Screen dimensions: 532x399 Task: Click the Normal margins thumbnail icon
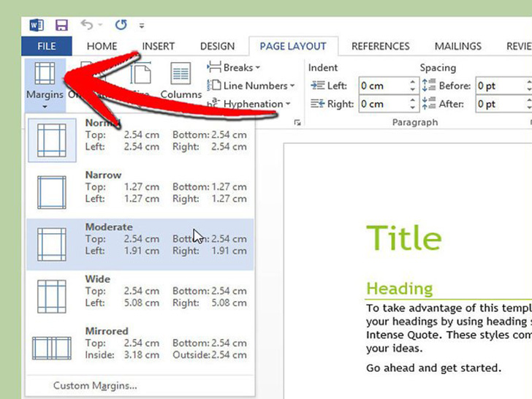[52, 140]
